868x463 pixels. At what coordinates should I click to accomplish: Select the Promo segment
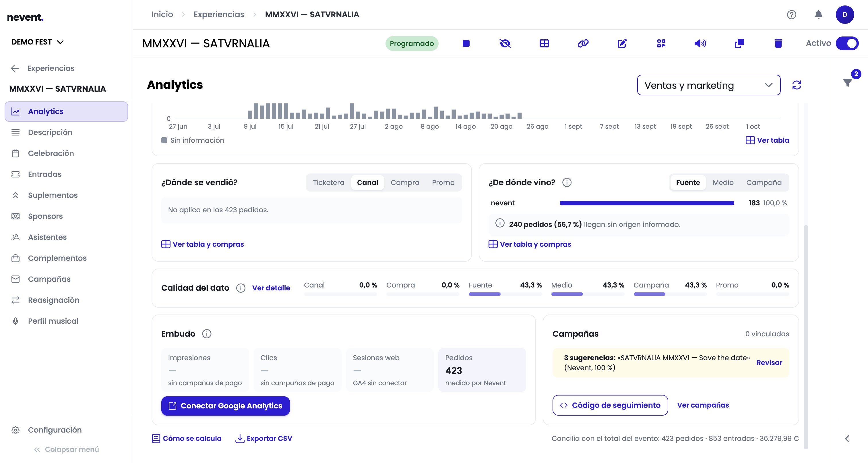443,182
